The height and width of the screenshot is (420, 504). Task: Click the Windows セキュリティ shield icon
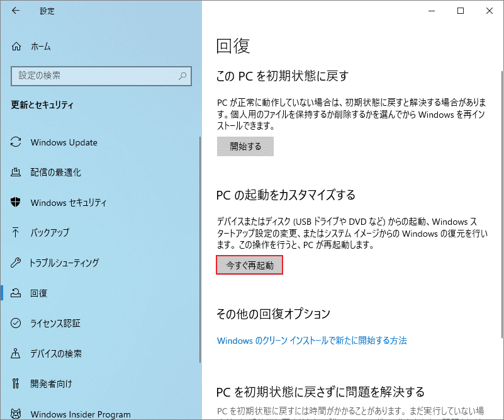[x=16, y=202]
